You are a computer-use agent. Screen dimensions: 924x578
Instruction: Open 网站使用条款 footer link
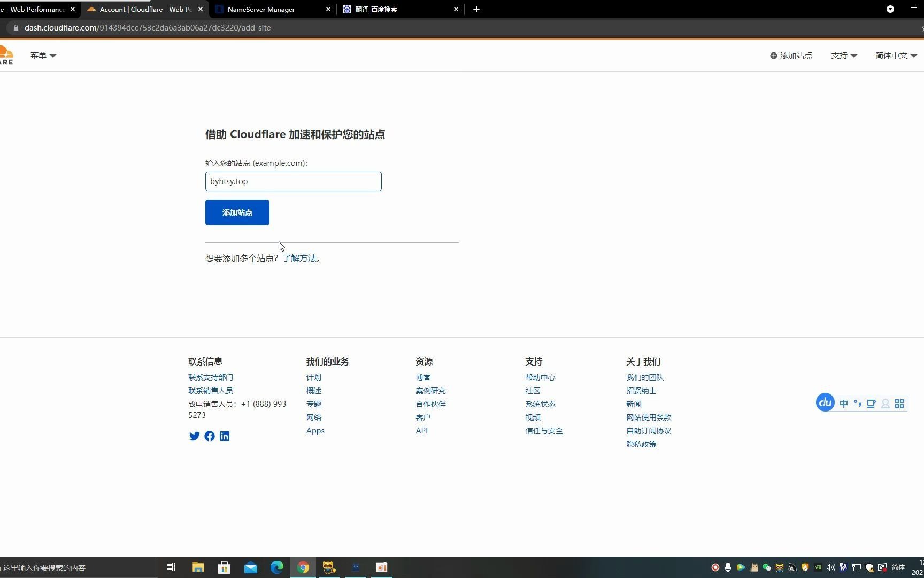[649, 417]
